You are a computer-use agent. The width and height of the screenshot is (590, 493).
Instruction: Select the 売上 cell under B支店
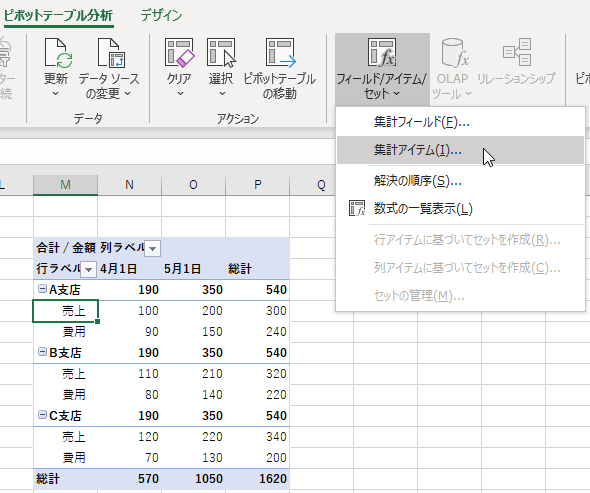coord(65,374)
